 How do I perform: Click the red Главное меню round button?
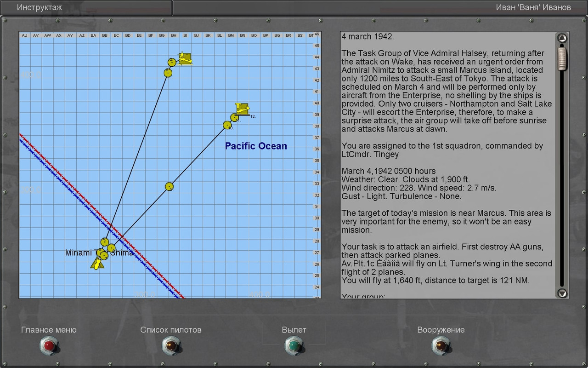49,346
